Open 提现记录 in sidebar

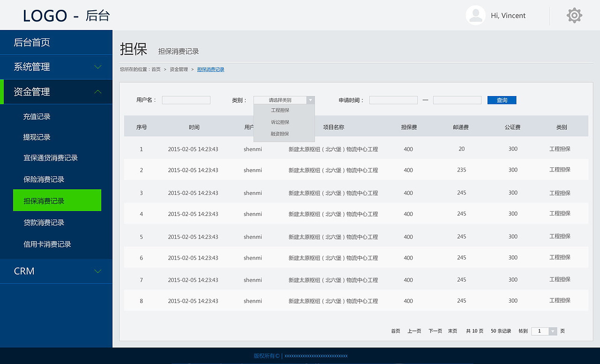pos(37,137)
